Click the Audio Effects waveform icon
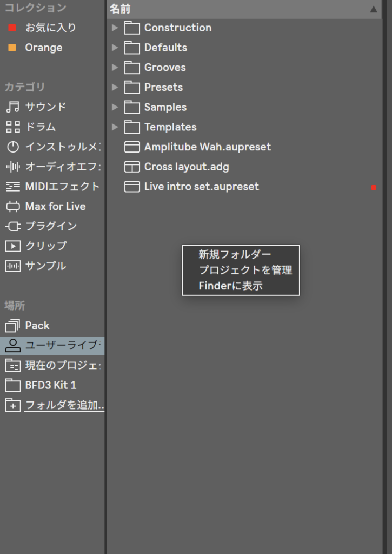The height and width of the screenshot is (554, 392). coord(12,167)
